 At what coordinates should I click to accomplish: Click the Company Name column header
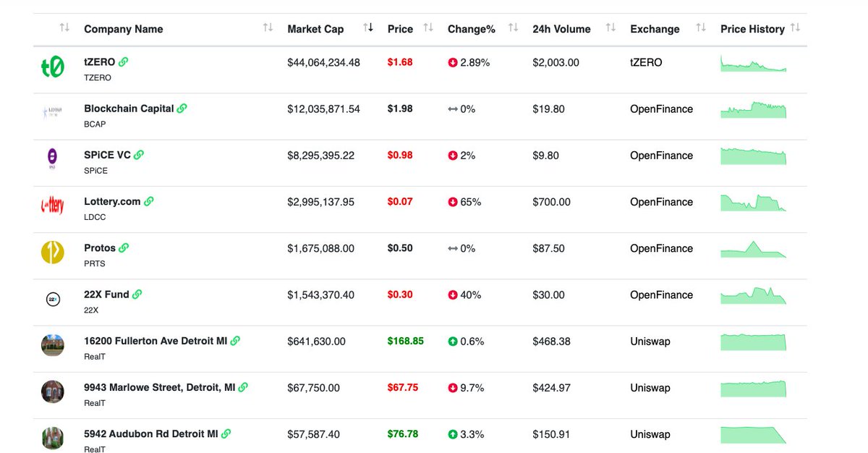[x=124, y=29]
